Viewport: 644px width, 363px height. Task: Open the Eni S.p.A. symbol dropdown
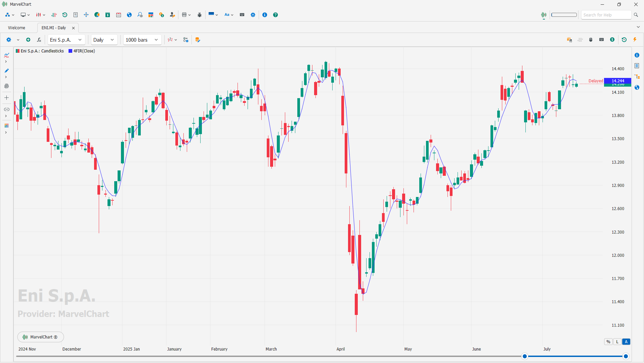pyautogui.click(x=66, y=40)
